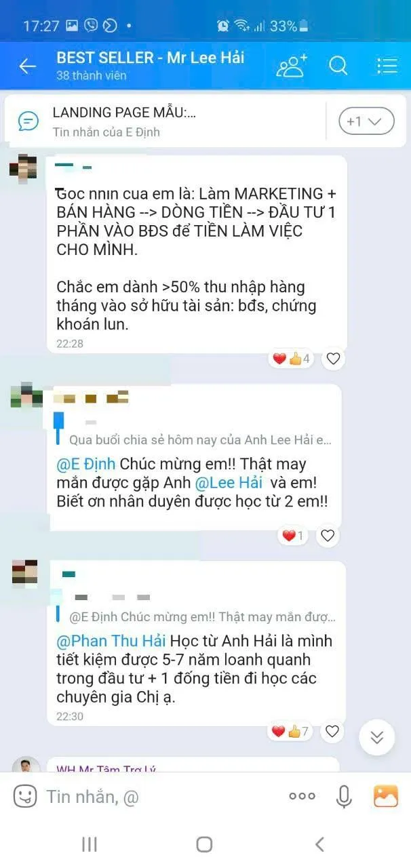Jump to latest with double-chevron button
Image resolution: width=411 pixels, height=868 pixels.
tap(377, 737)
